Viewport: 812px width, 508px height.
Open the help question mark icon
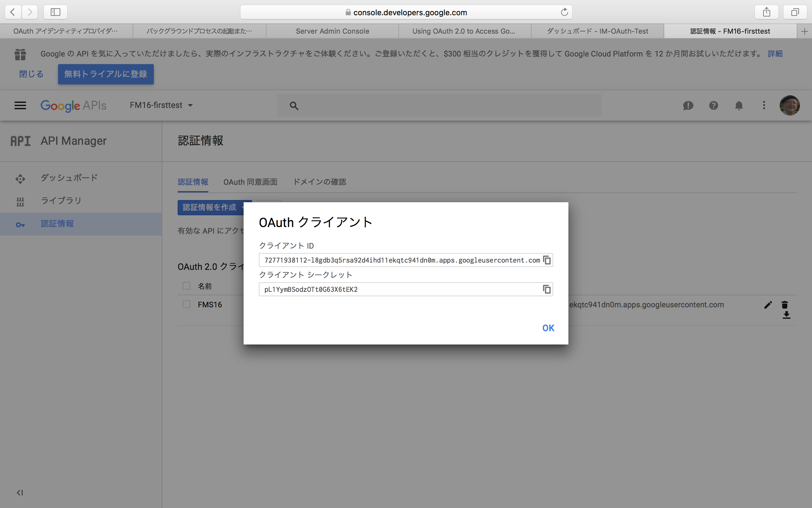click(713, 105)
